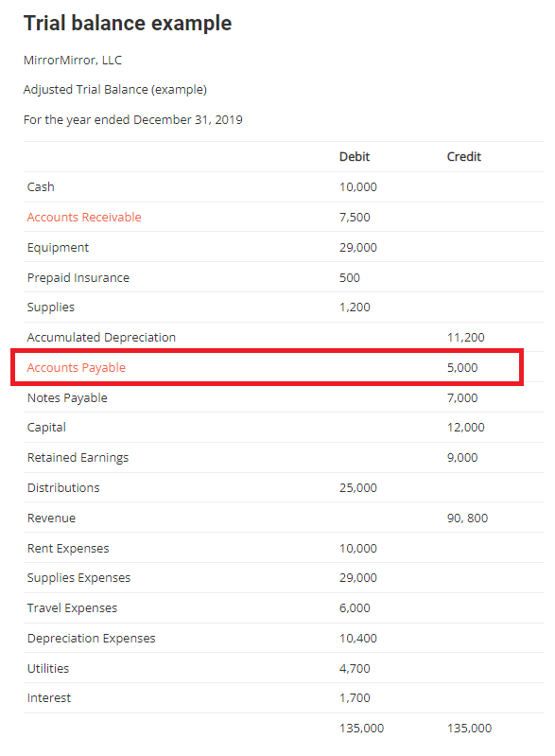Image resolution: width=555 pixels, height=756 pixels.
Task: Click the Cash row label
Action: (x=41, y=187)
